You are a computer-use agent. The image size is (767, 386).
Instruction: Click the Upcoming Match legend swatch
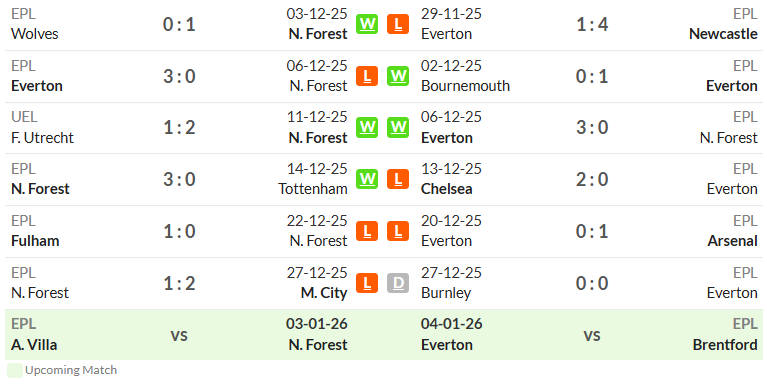click(x=15, y=370)
